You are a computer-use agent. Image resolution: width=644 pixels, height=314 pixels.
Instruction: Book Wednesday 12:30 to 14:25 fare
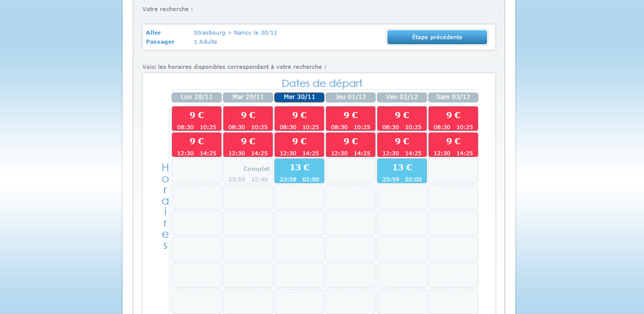299,145
